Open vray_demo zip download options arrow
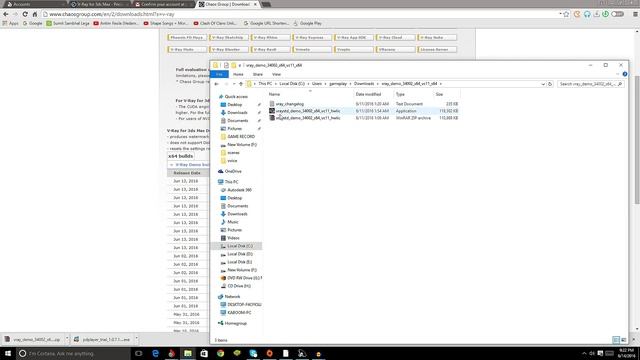 [x=67, y=339]
